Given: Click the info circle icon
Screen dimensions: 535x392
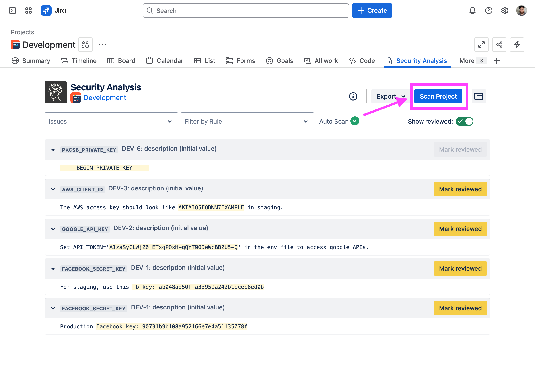Looking at the screenshot, I should click(x=353, y=96).
